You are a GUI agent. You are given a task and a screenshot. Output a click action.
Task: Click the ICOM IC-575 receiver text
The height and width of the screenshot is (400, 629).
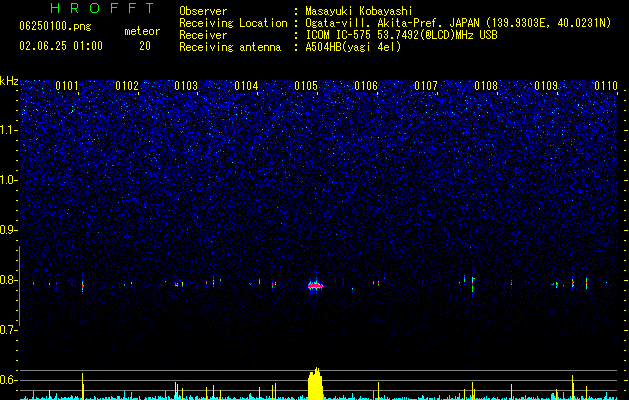coord(401,35)
